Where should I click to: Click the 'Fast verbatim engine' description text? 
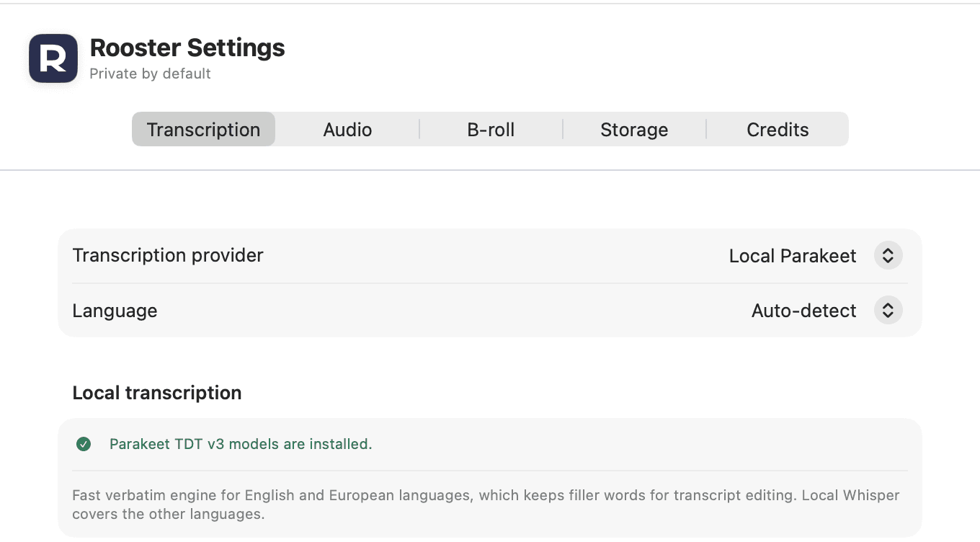point(486,505)
